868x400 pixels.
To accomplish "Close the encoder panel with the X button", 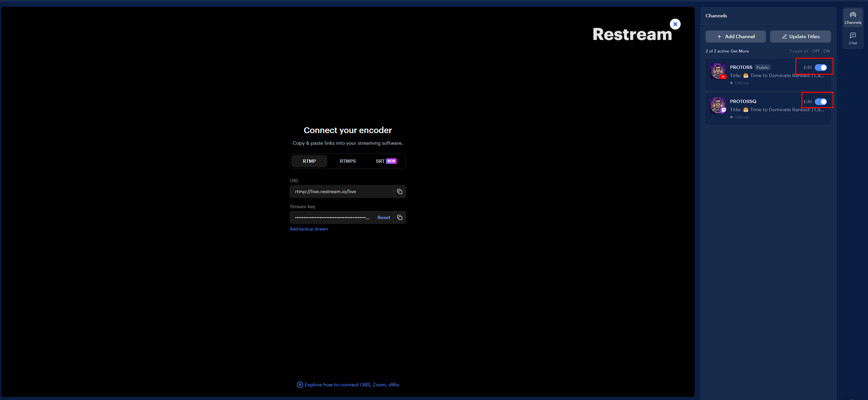I will (x=675, y=24).
